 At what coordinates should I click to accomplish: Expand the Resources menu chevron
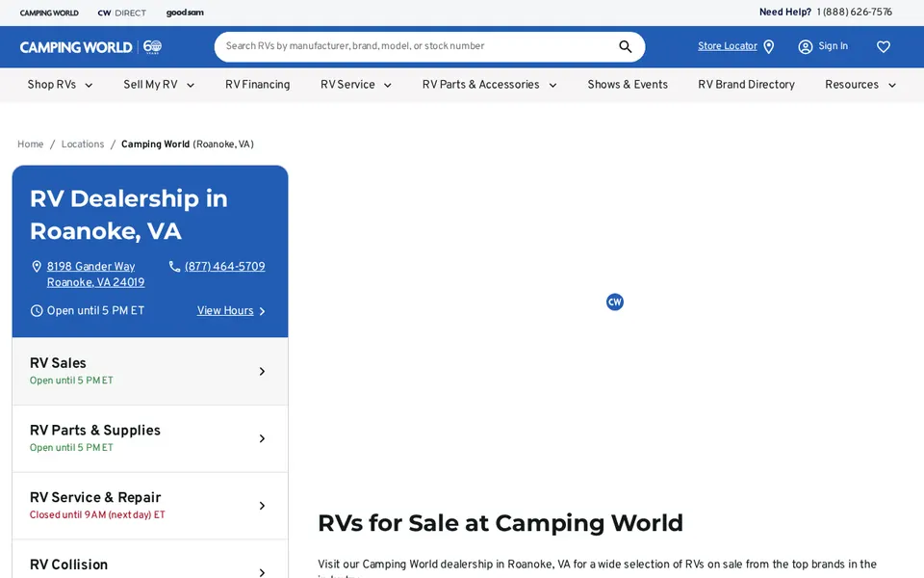(x=892, y=85)
